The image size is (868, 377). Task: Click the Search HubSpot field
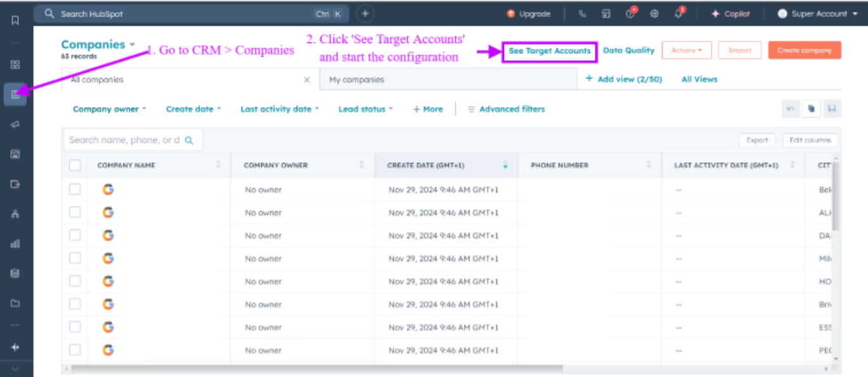pos(191,13)
